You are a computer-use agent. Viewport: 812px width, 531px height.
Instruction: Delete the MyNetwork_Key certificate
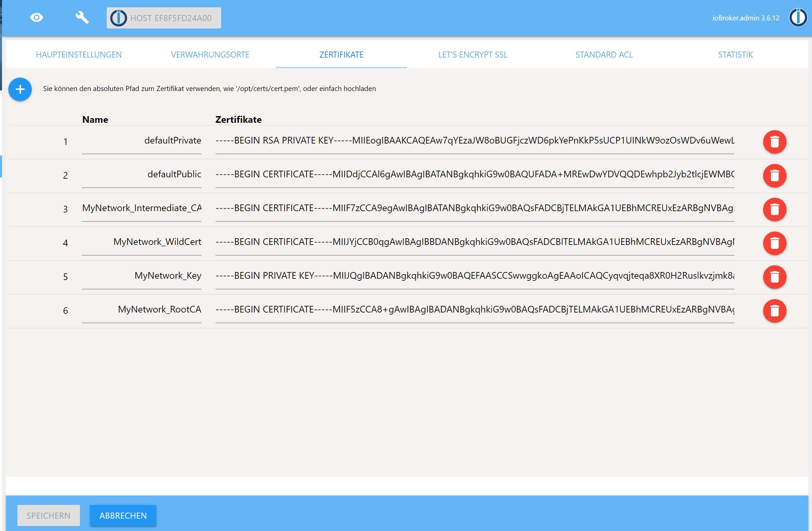(x=775, y=277)
